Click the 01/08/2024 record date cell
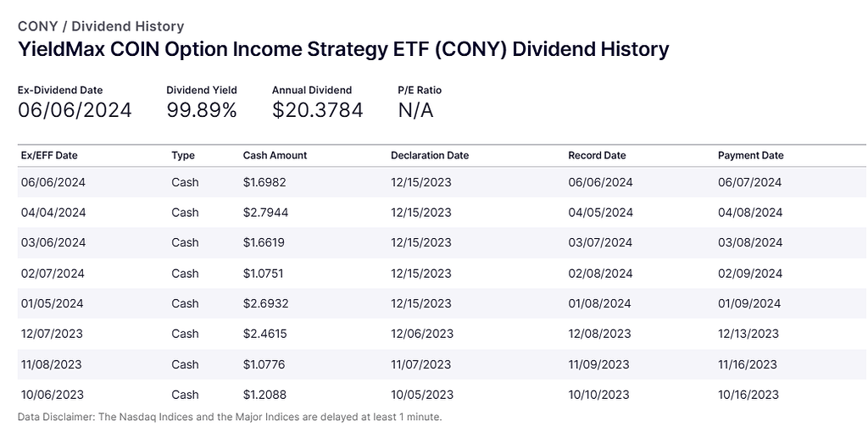 pyautogui.click(x=599, y=303)
